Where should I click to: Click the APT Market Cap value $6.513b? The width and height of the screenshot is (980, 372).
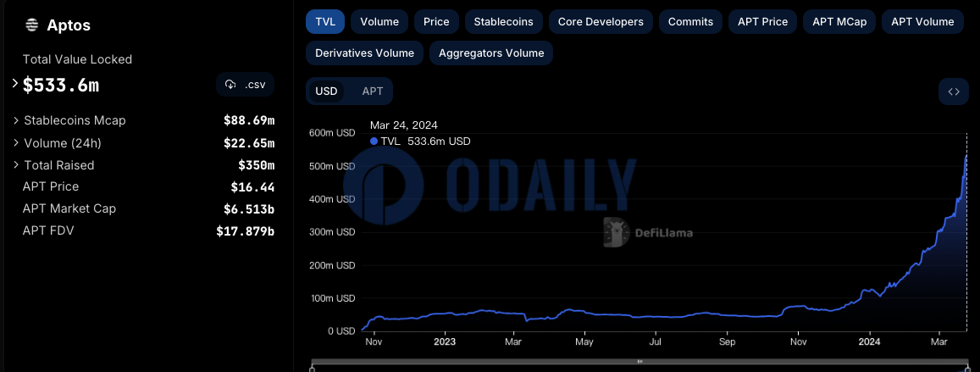click(x=249, y=208)
